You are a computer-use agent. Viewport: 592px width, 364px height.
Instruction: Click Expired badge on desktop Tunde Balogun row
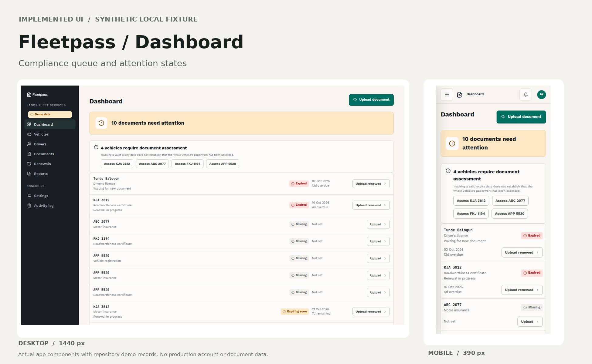[299, 184]
